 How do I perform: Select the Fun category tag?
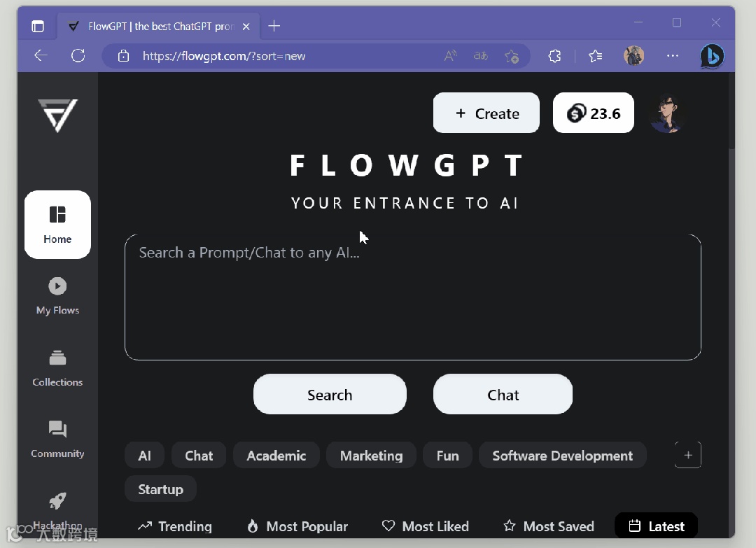coord(447,456)
